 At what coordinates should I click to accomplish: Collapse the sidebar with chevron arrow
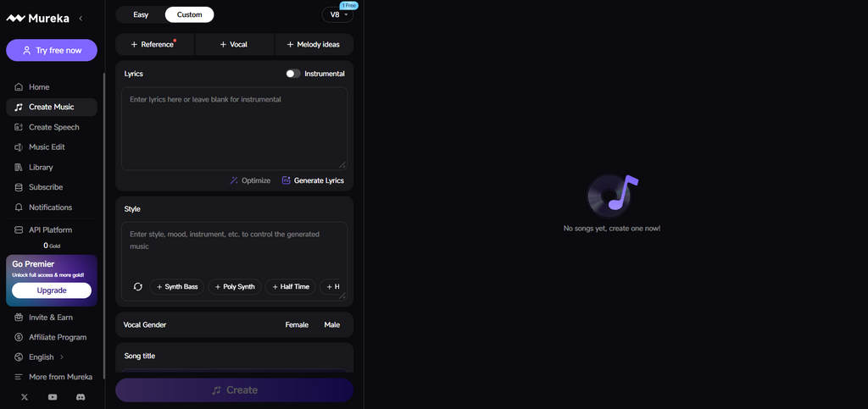pos(81,19)
